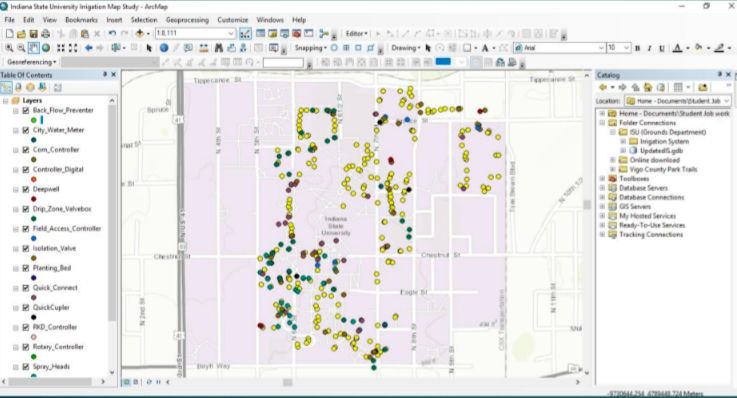737x398 pixels.
Task: Activate the Pan hand tool
Action: click(x=33, y=48)
